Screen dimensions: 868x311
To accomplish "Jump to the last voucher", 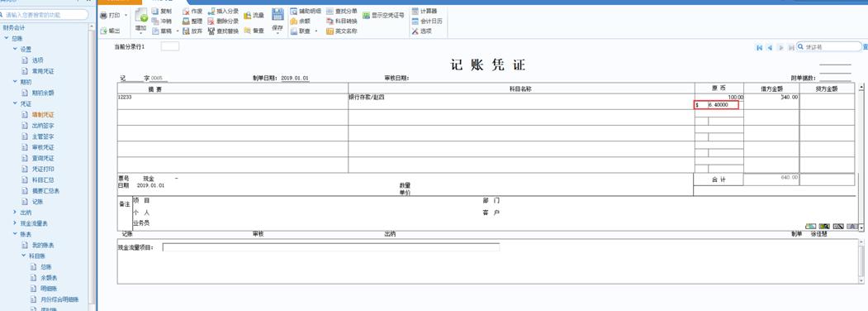I will [x=791, y=48].
